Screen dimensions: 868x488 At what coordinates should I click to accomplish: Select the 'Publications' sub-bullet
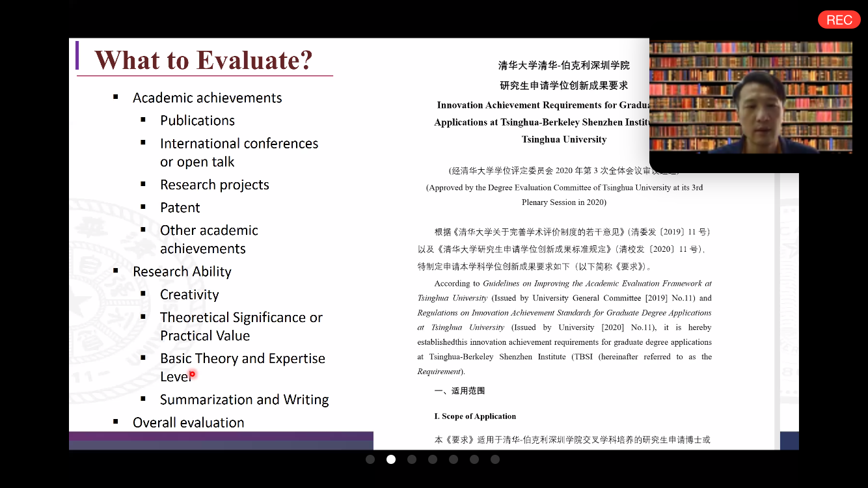(x=197, y=120)
